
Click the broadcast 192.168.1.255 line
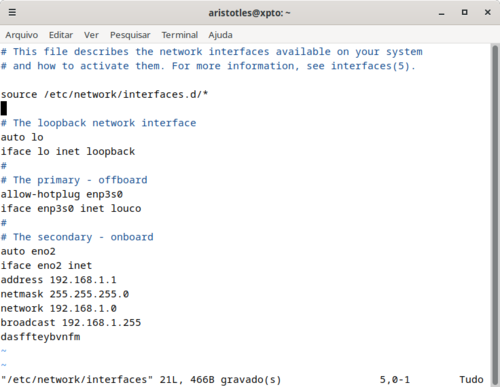71,323
